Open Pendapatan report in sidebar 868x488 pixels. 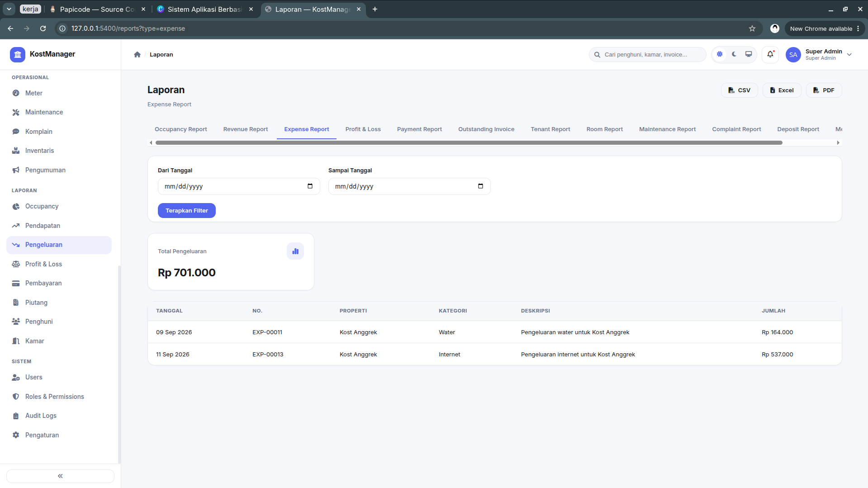59,226
